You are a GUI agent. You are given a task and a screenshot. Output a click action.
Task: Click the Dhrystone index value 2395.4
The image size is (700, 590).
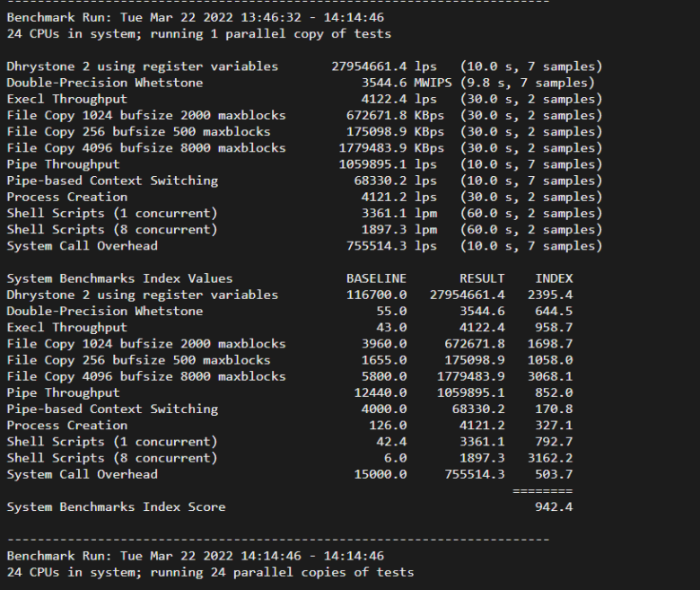point(550,295)
